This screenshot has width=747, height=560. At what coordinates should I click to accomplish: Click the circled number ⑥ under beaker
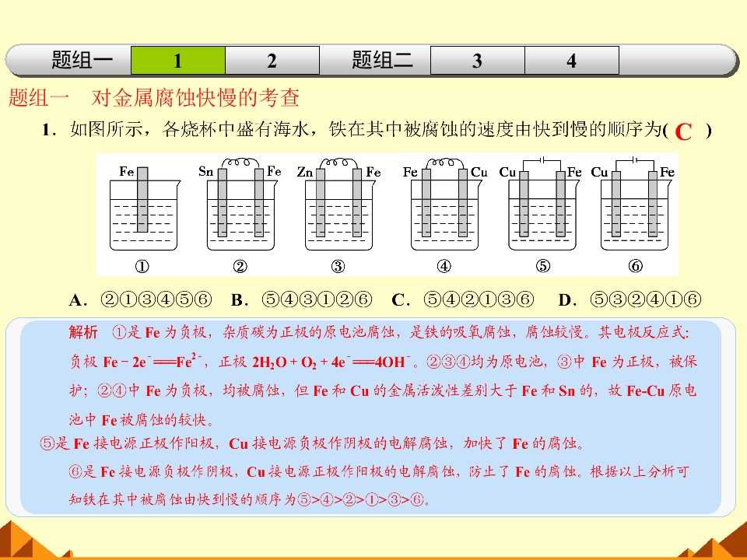[x=636, y=266]
